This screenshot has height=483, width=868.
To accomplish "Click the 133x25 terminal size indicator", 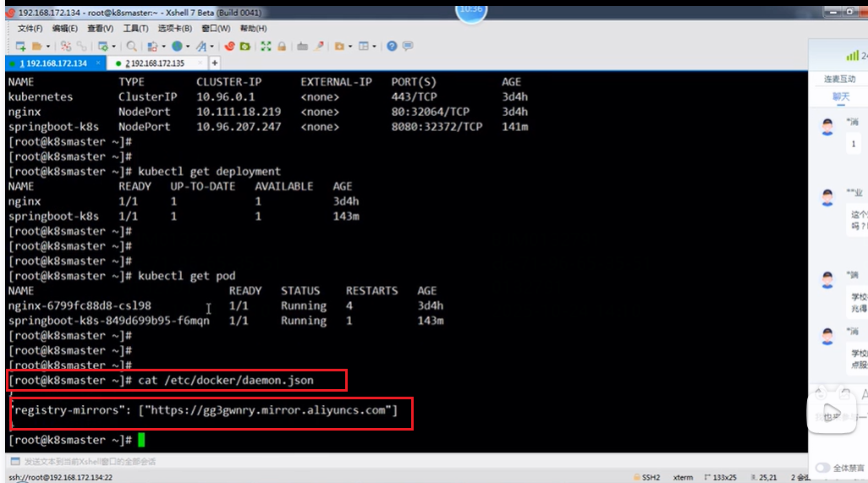I will 721,477.
